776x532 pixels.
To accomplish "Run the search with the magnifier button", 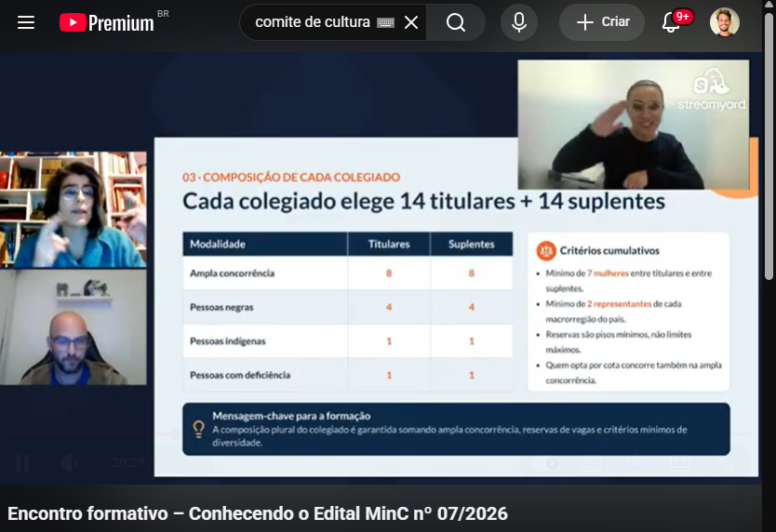I will [x=456, y=22].
